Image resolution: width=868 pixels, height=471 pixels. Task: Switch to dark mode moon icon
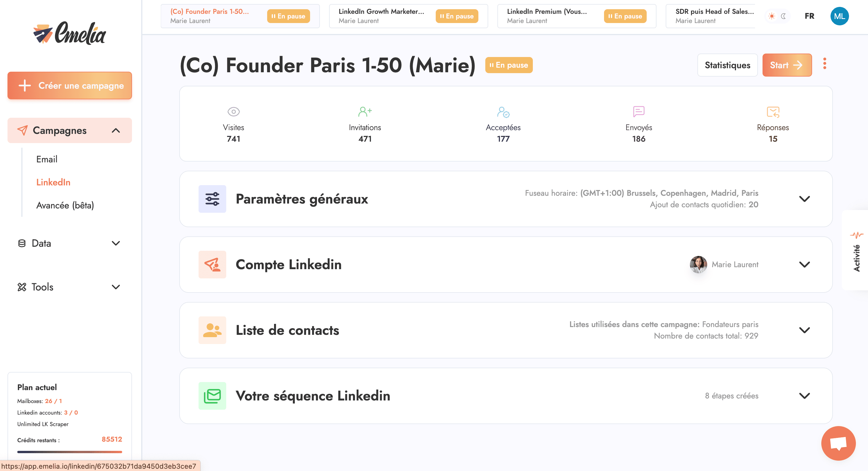784,16
